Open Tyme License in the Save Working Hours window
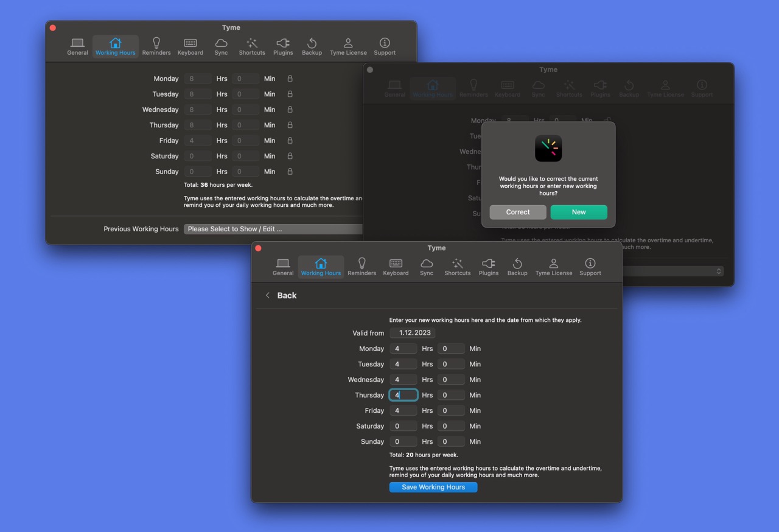 click(x=554, y=267)
